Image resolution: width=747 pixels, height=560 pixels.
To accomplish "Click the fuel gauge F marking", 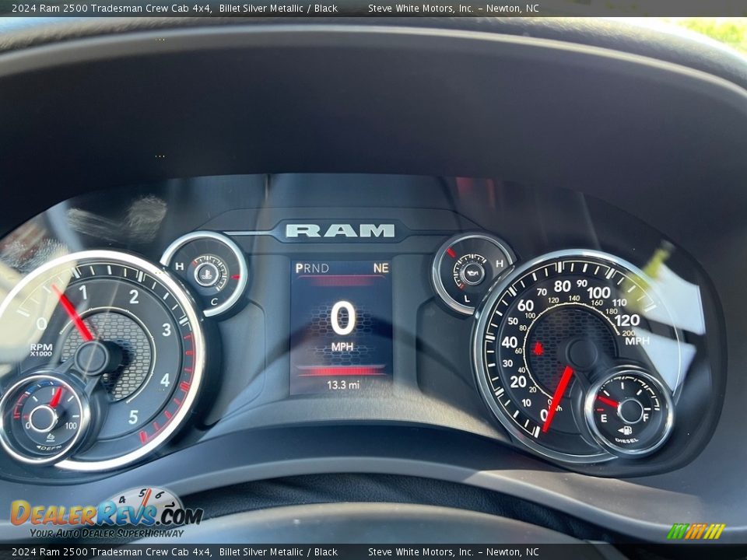I will 646,418.
